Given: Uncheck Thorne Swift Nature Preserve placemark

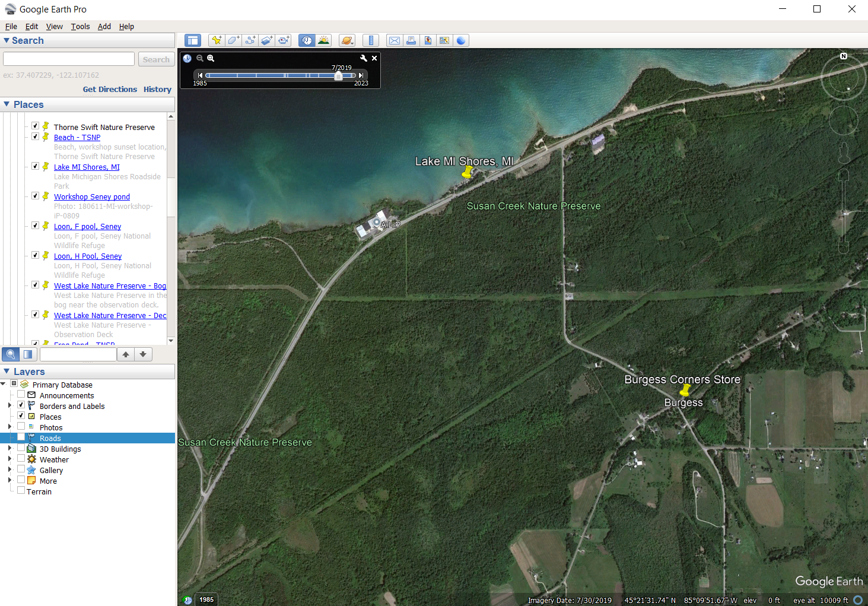Looking at the screenshot, I should click(x=35, y=126).
